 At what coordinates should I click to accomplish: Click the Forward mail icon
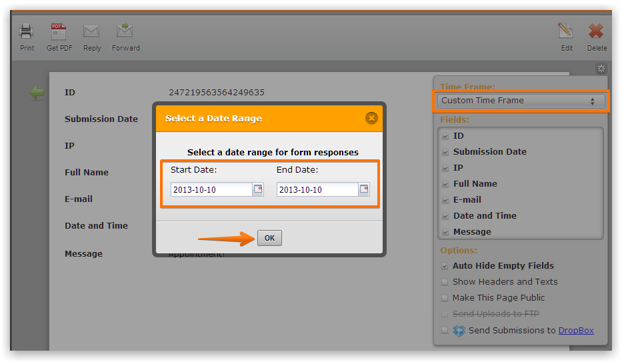[125, 31]
